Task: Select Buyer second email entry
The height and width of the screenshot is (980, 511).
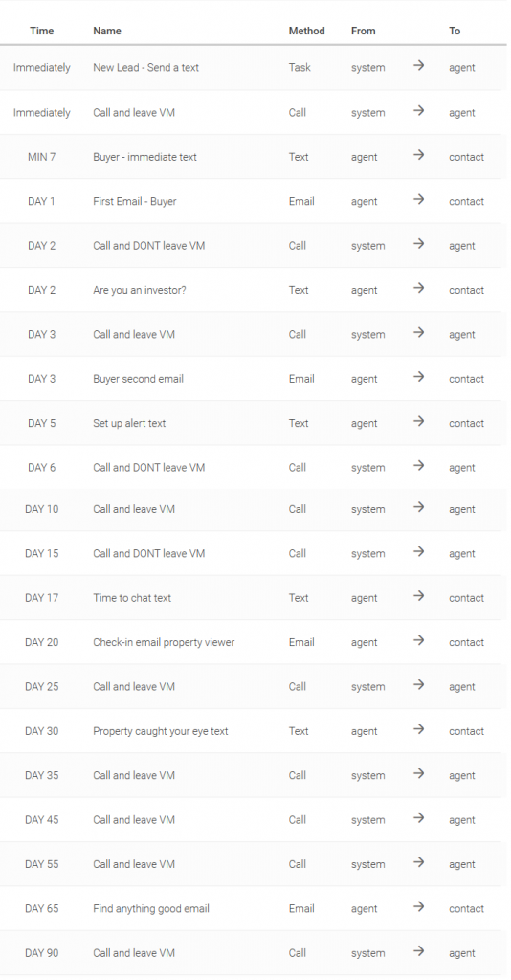Action: pyautogui.click(x=138, y=379)
